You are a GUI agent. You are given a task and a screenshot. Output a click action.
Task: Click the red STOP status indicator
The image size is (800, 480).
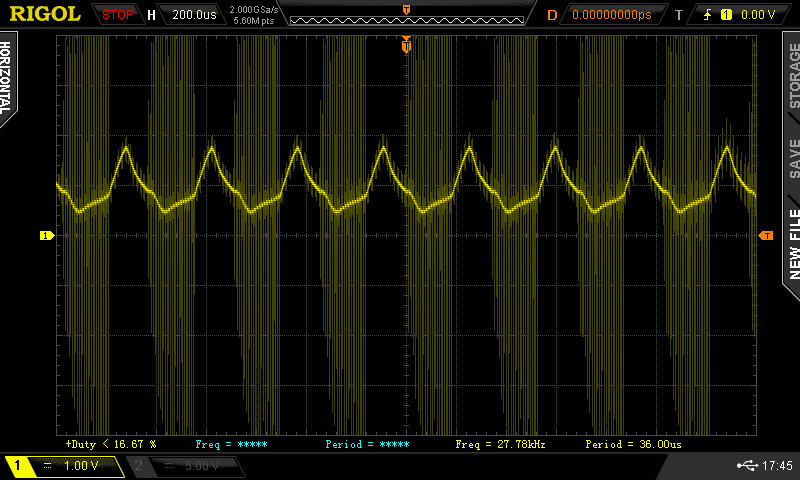[118, 15]
